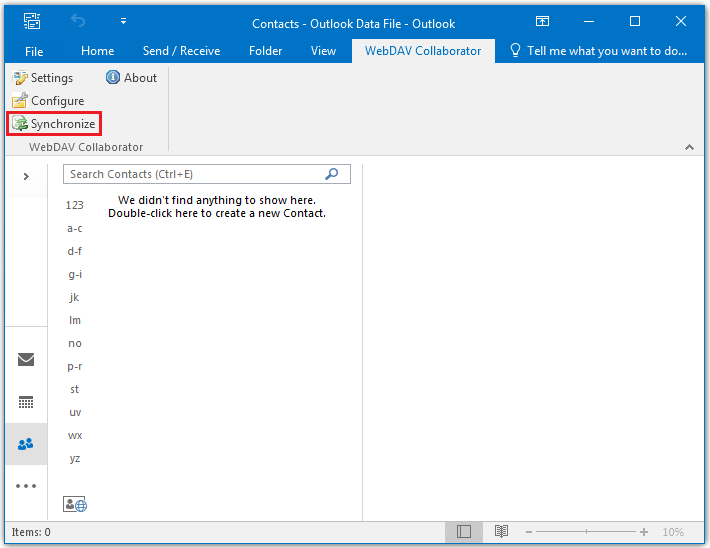The height and width of the screenshot is (548, 710).
Task: Open the Folder ribbon tab
Action: click(265, 51)
